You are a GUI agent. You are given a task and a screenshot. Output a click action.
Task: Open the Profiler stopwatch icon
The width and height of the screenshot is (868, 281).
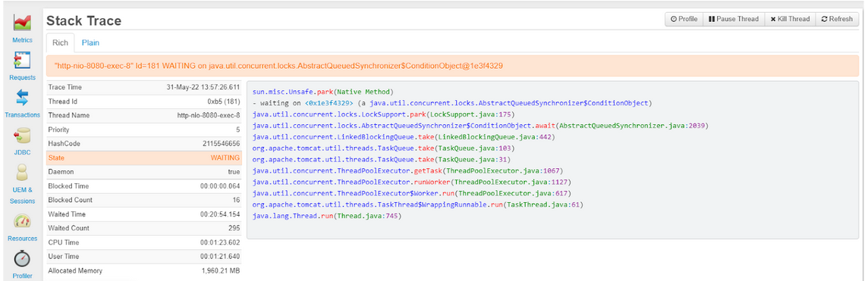tap(22, 258)
